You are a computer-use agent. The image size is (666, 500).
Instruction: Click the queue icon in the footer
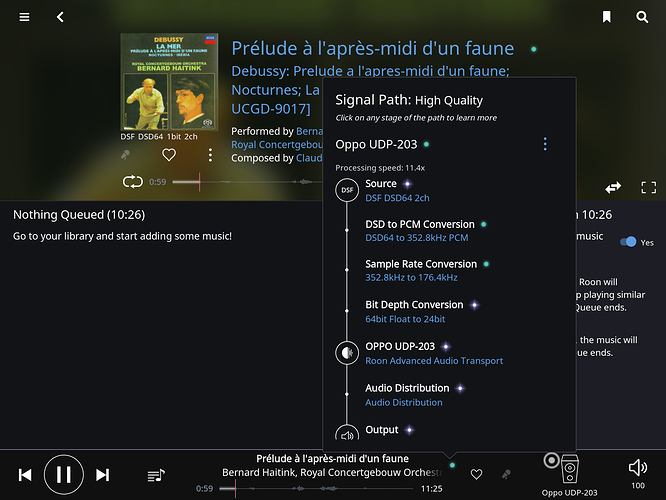coord(156,475)
